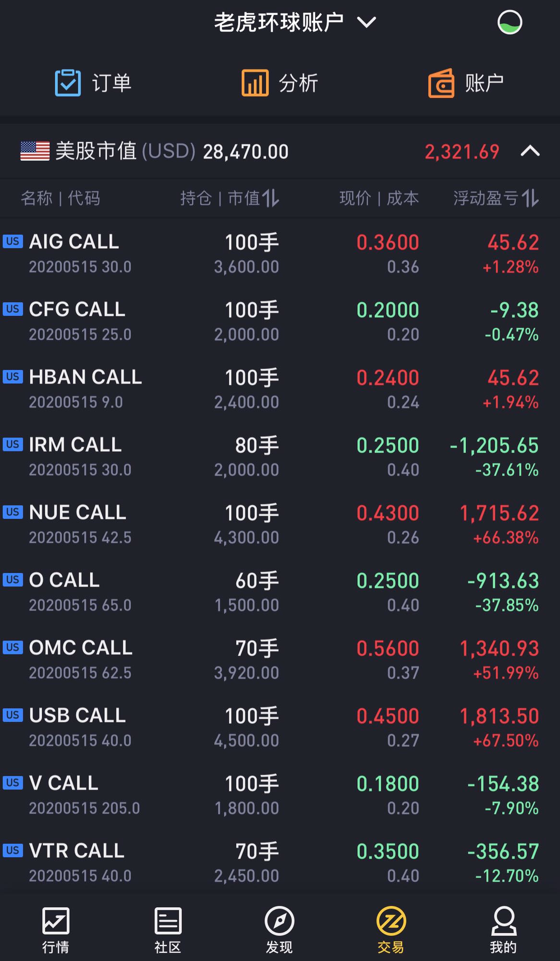The width and height of the screenshot is (560, 961).
Task: Click the 现价 | 成本 column header
Action: (379, 198)
